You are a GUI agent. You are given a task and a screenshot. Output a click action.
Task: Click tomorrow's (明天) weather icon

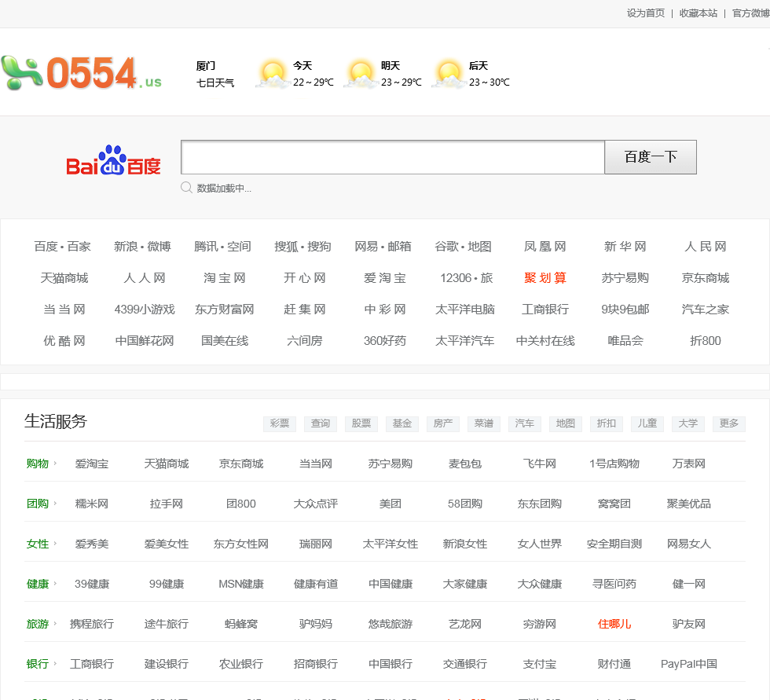[x=361, y=74]
